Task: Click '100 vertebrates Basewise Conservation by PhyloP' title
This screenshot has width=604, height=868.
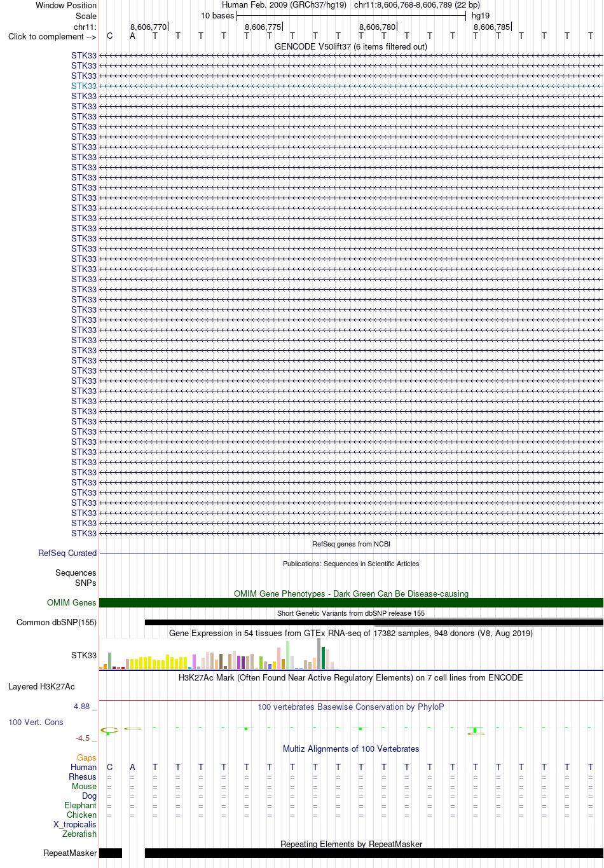Action: click(351, 707)
